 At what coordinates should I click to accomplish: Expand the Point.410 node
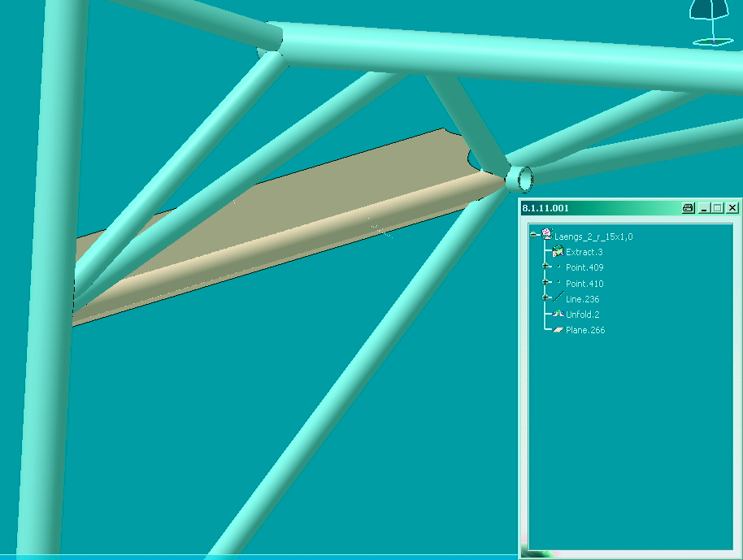coord(545,282)
